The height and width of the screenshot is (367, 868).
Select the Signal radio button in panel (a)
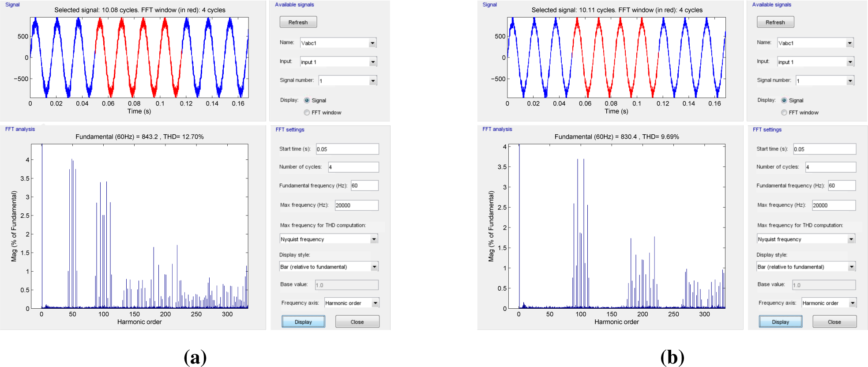tap(307, 100)
